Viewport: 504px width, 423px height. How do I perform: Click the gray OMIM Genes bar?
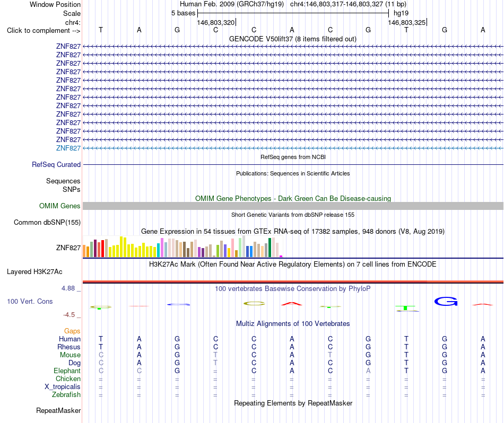coord(293,206)
